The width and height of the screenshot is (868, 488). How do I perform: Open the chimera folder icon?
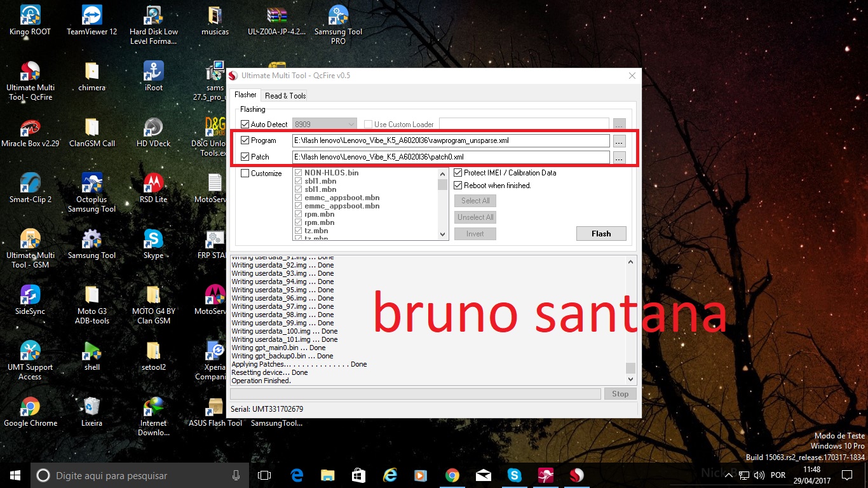pos(92,75)
